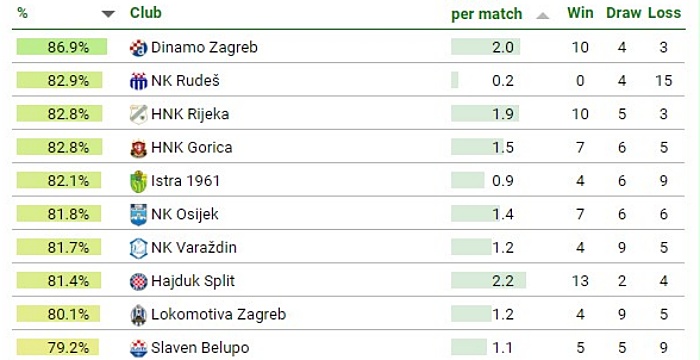Screen dimensions: 700x360
Task: Click the NK Rudeš club crest
Action: point(138,81)
